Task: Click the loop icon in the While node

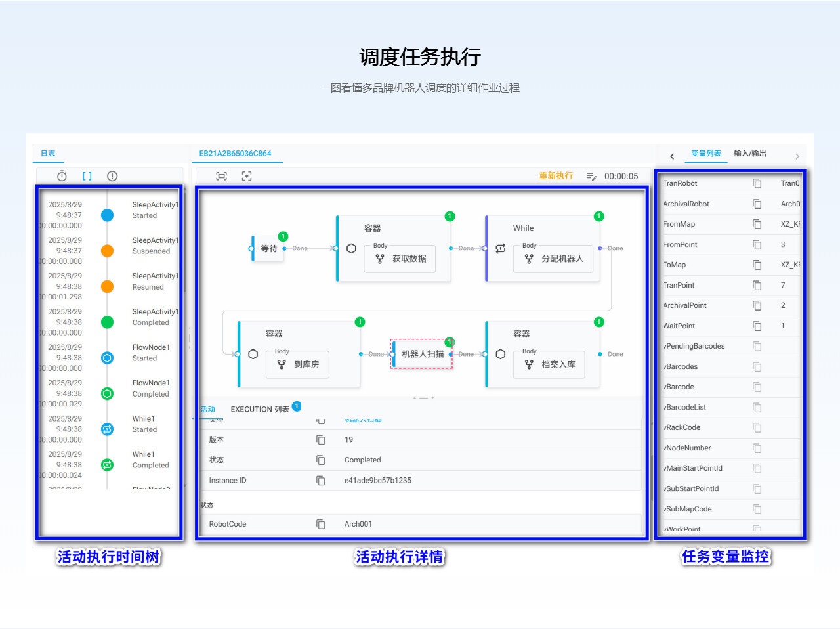Action: (500, 249)
